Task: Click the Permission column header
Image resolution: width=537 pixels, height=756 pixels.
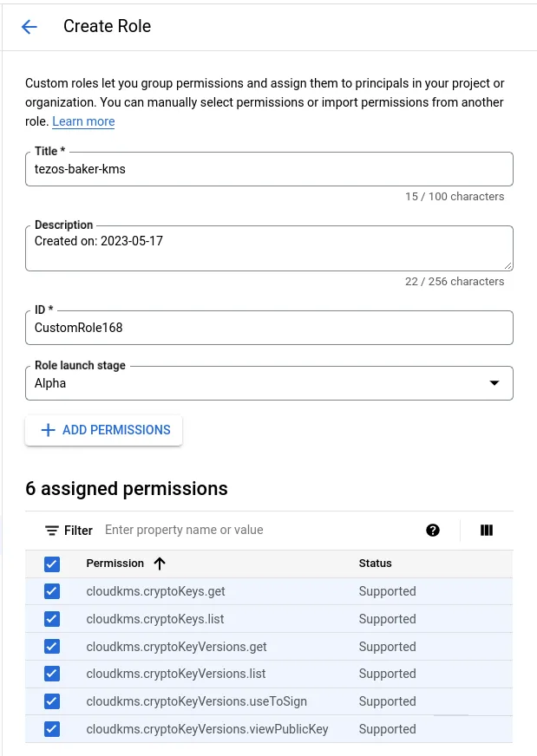Action: [x=115, y=564]
